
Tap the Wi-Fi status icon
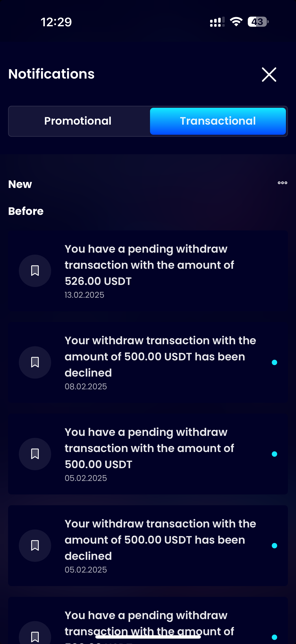click(236, 22)
